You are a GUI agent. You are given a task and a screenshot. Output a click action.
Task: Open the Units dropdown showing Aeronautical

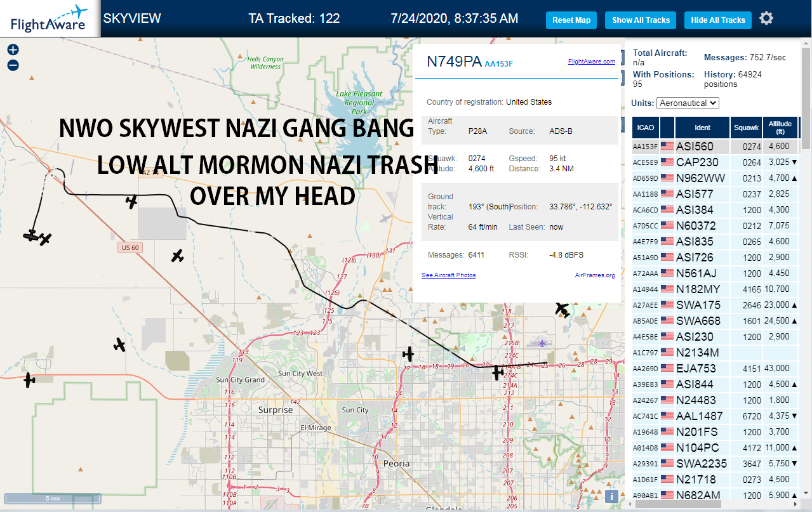pyautogui.click(x=688, y=103)
